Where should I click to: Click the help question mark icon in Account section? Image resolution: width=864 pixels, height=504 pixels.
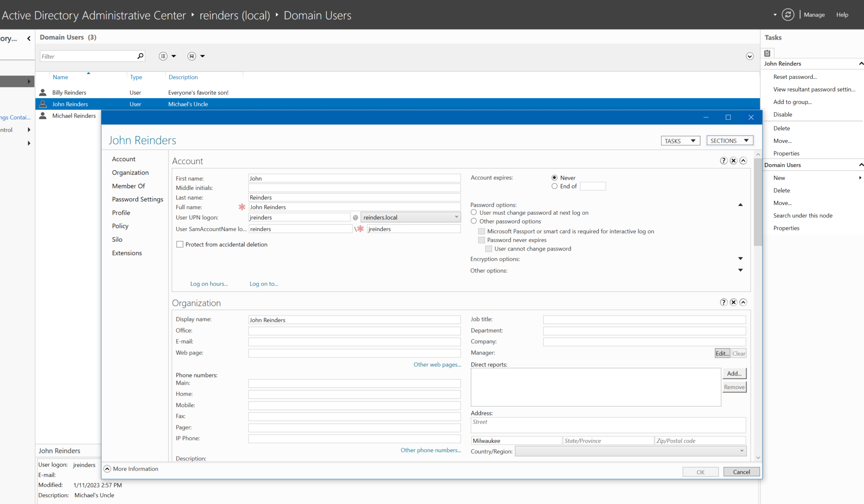pos(724,160)
